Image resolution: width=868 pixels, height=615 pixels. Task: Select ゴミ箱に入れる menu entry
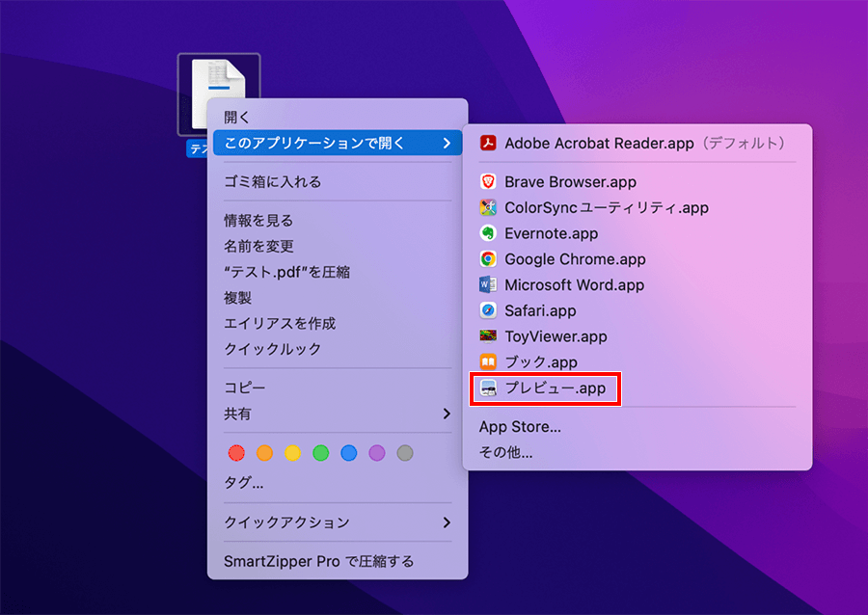pyautogui.click(x=338, y=181)
